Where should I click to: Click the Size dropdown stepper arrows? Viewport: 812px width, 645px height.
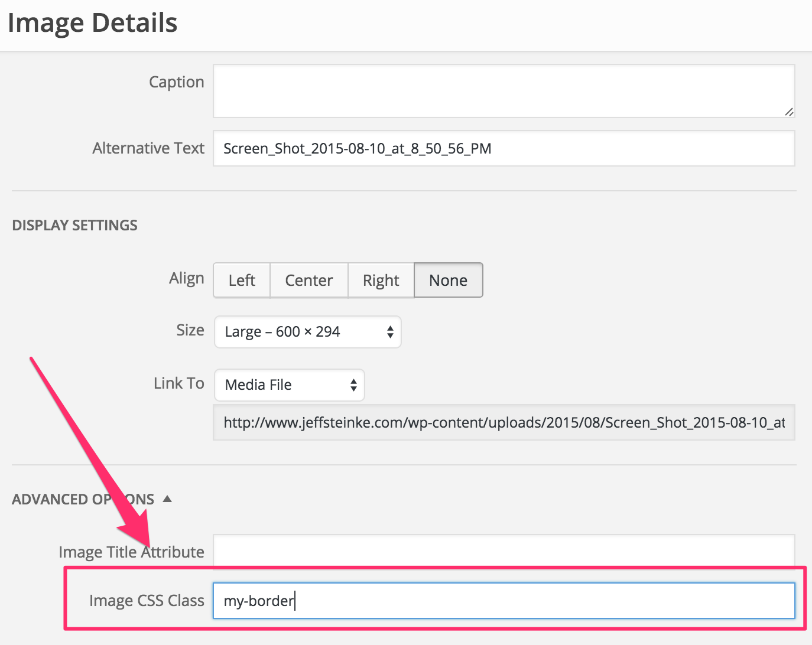tap(390, 332)
